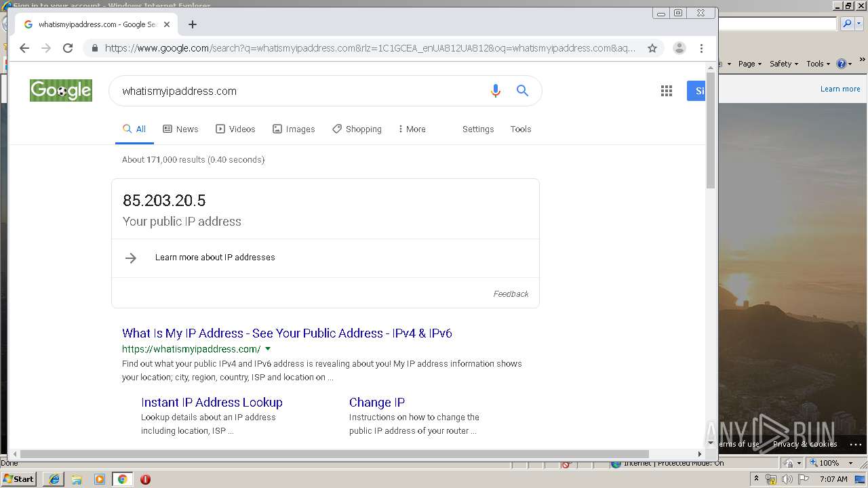Screen dimensions: 868x488
Task: Click the Action Center flag icon
Action: pos(804,479)
